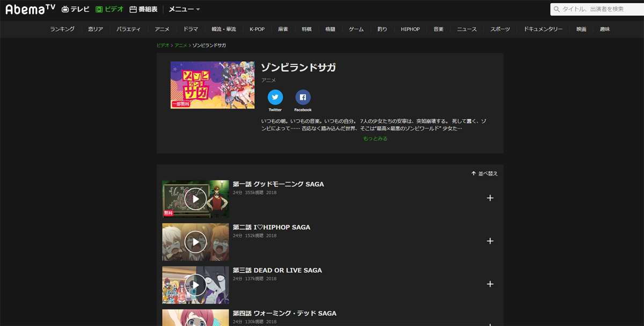Play episode 2 I♡HIPHOP SAGA

pyautogui.click(x=195, y=242)
